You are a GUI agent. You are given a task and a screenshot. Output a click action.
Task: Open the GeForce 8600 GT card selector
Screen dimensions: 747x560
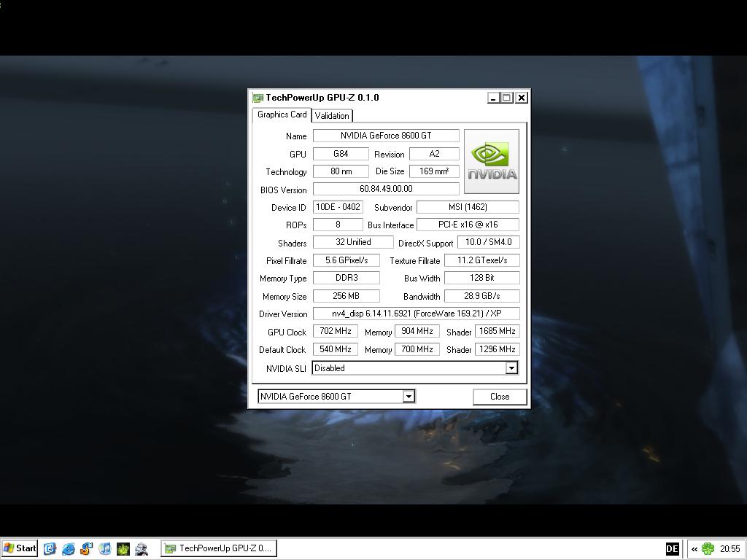coord(409,397)
